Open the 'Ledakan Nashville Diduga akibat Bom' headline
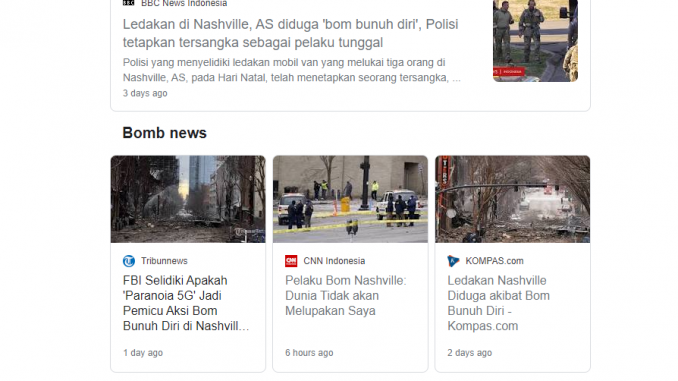This screenshot has height=381, width=678. tap(499, 303)
